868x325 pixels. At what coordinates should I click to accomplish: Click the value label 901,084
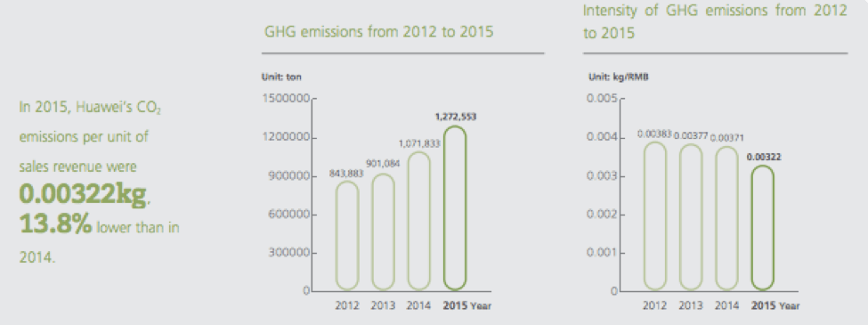[383, 163]
